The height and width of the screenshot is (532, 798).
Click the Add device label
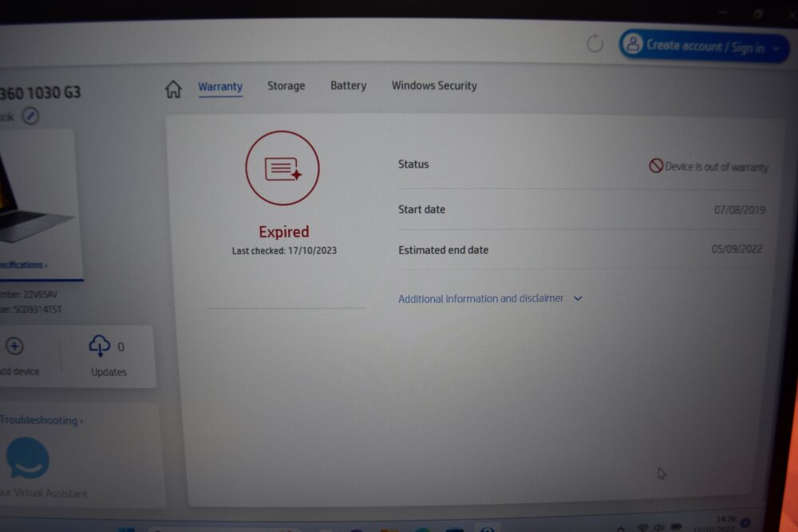(x=20, y=371)
